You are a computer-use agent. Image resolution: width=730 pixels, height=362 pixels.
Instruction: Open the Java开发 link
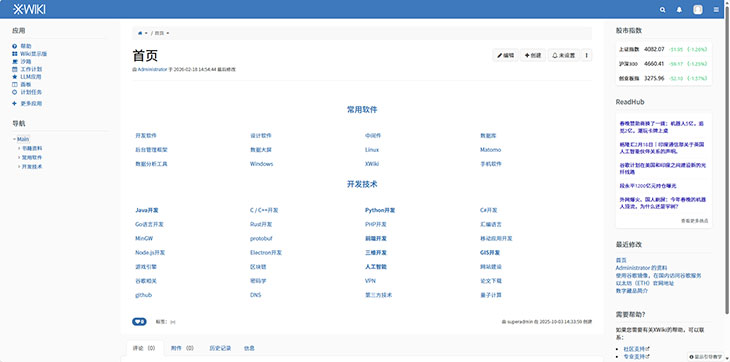(147, 210)
